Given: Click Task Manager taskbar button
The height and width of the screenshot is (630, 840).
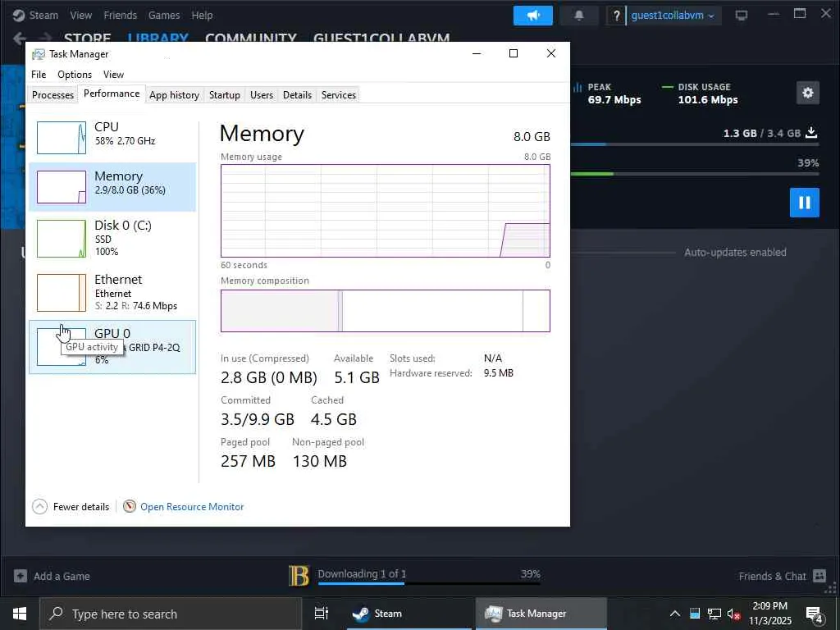Looking at the screenshot, I should point(541,614).
